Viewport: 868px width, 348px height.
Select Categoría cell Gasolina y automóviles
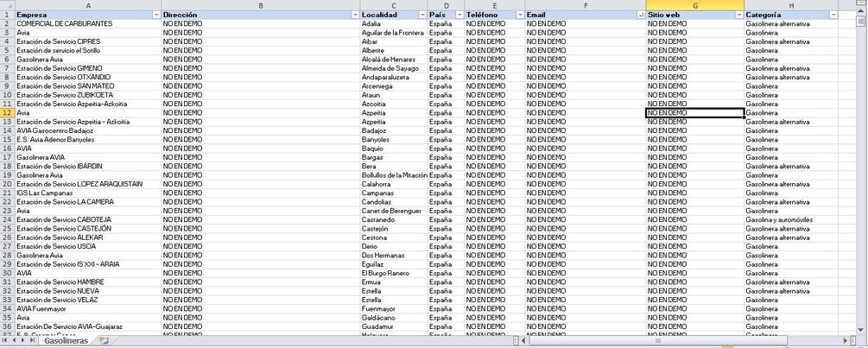click(792, 219)
